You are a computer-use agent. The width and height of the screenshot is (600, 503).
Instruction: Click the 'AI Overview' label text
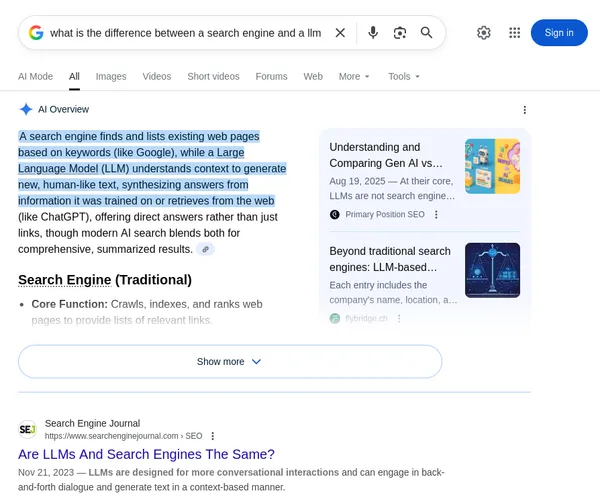point(64,109)
